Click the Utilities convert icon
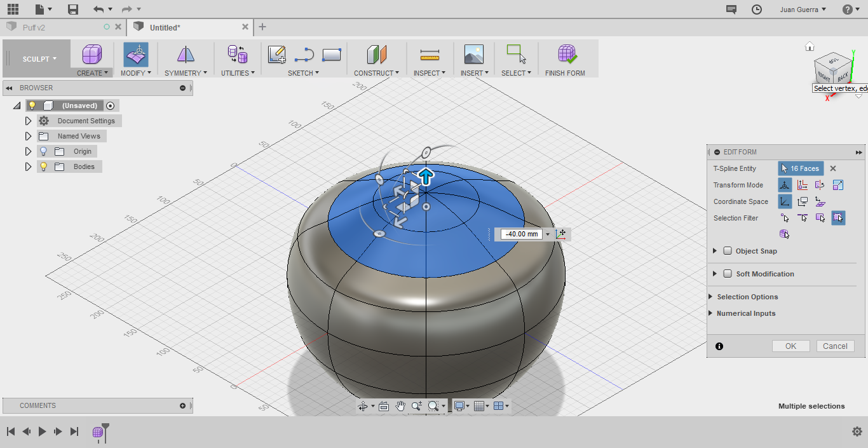This screenshot has width=868, height=448. 238,55
